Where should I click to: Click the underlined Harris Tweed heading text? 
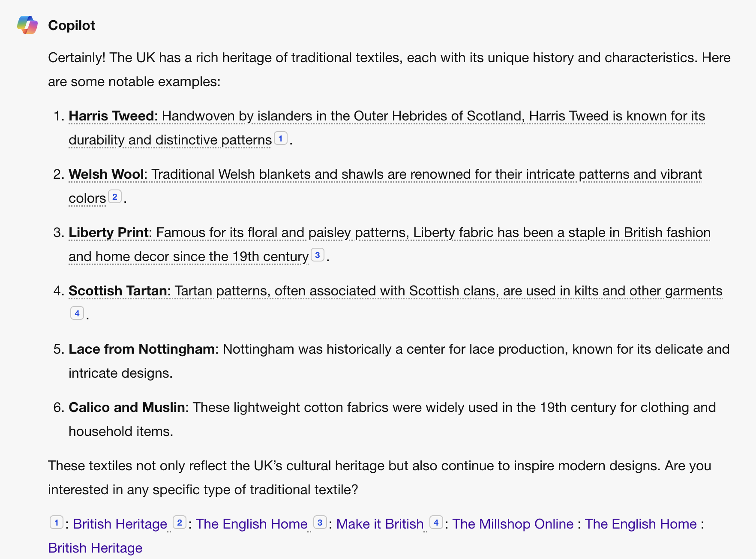(x=111, y=116)
